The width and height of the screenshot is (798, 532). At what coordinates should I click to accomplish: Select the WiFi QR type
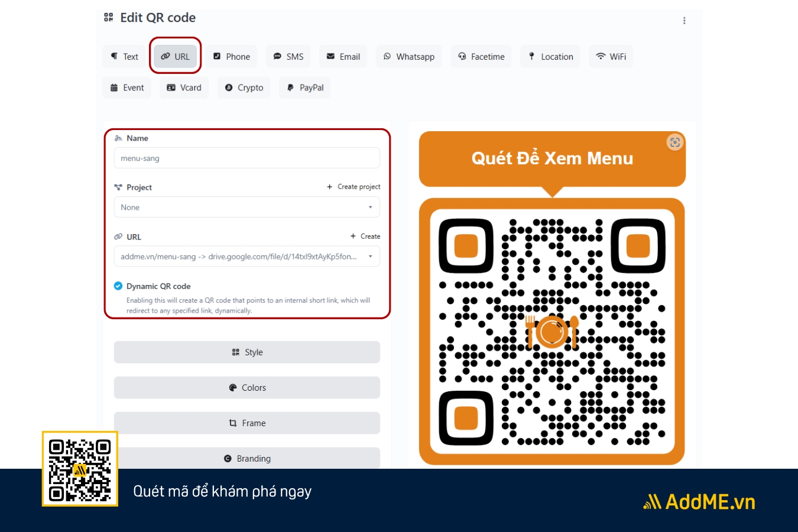(x=611, y=57)
